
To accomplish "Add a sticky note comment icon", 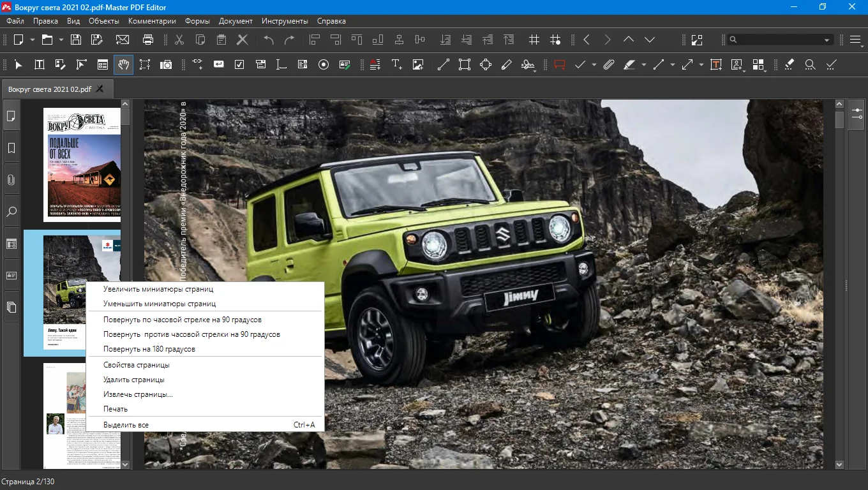I will click(560, 64).
